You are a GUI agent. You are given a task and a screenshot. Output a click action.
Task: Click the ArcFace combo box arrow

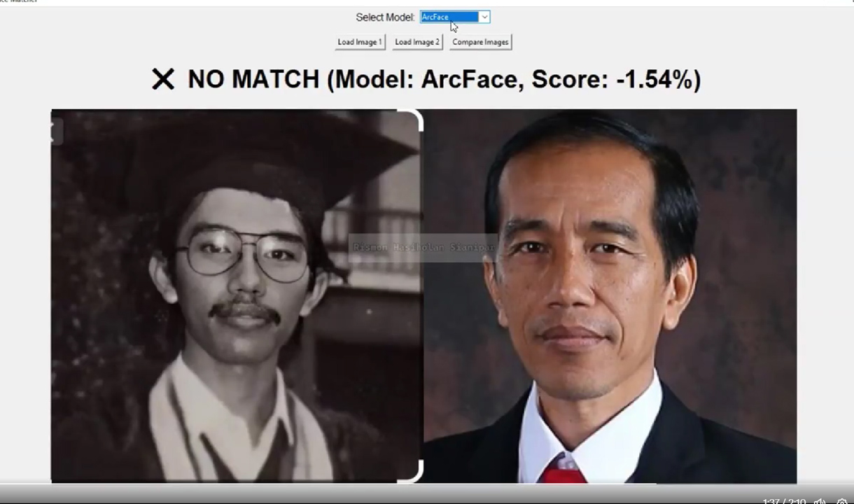pos(484,17)
